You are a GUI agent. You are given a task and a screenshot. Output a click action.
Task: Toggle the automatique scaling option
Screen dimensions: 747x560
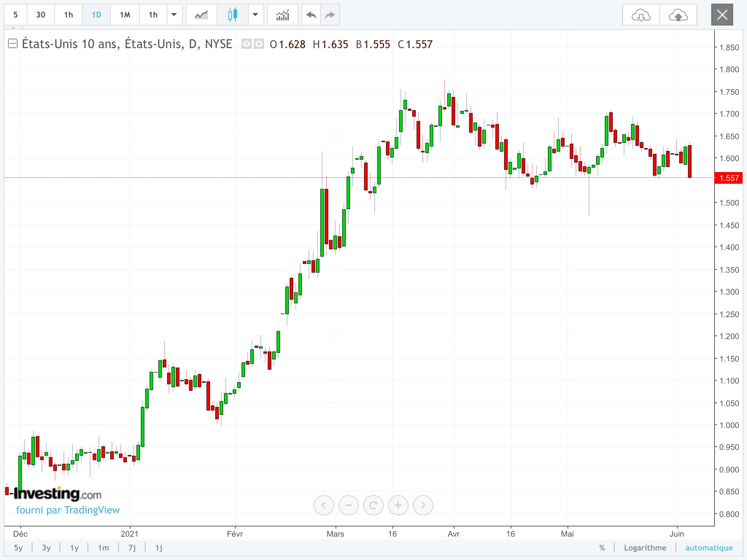pos(709,548)
